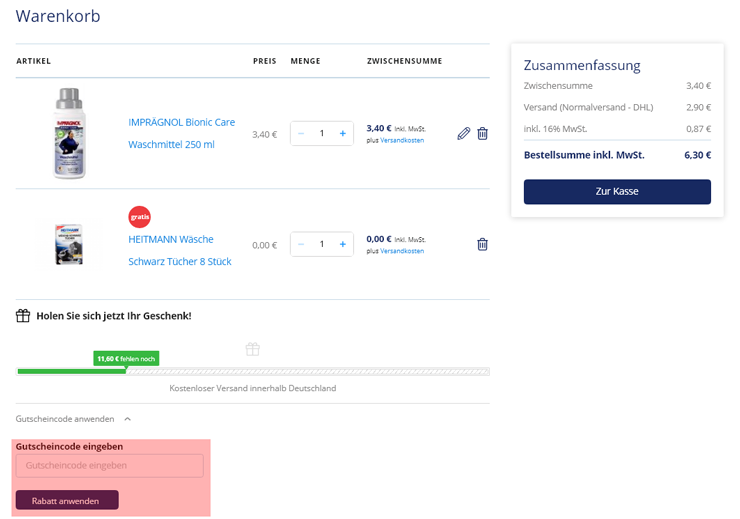The image size is (740, 519).
Task: Click Versand (Normalversand - DHL) line
Action: pyautogui.click(x=617, y=107)
